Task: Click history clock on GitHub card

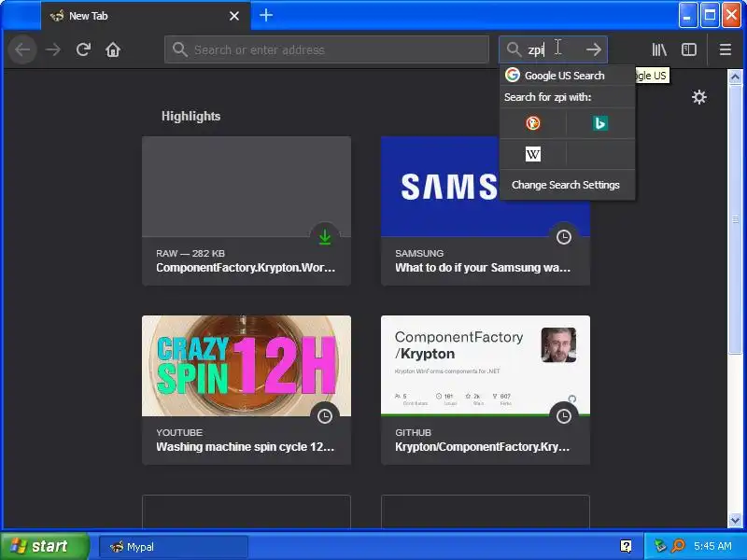Action: point(564,415)
